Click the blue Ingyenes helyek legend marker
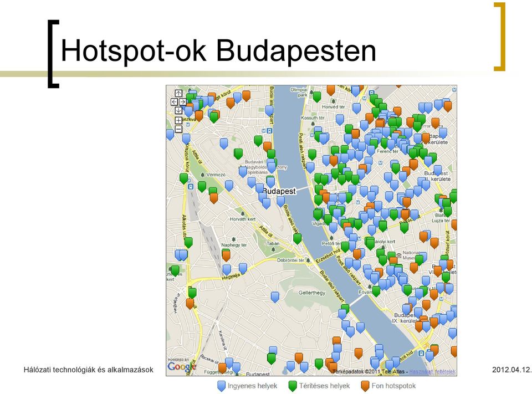The height and width of the screenshot is (394, 532). click(x=221, y=386)
